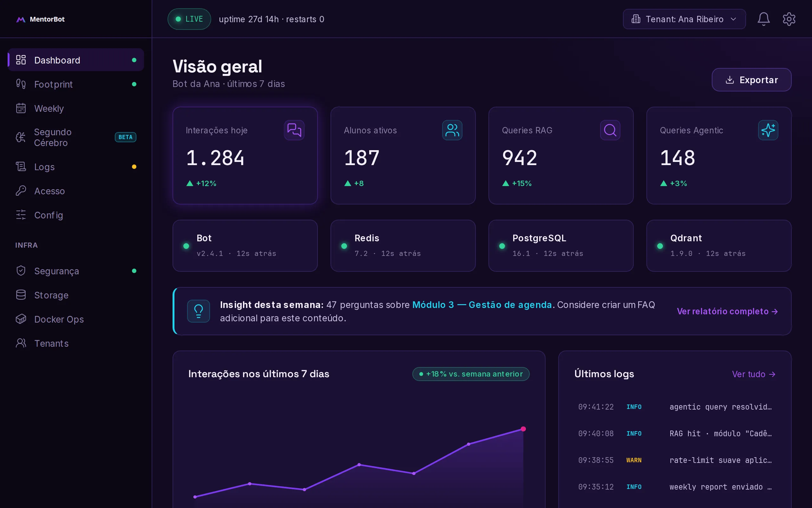The height and width of the screenshot is (508, 812).
Task: Open the notifications bell
Action: pos(763,19)
